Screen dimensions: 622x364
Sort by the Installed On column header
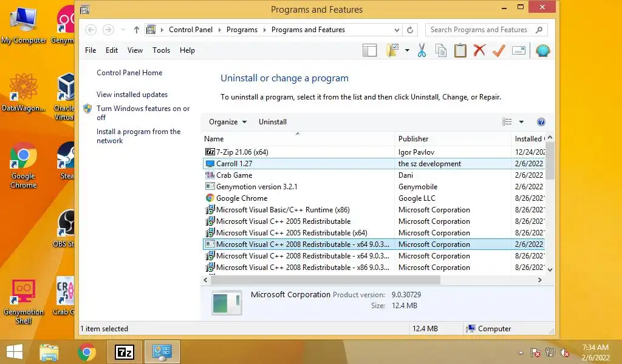529,139
